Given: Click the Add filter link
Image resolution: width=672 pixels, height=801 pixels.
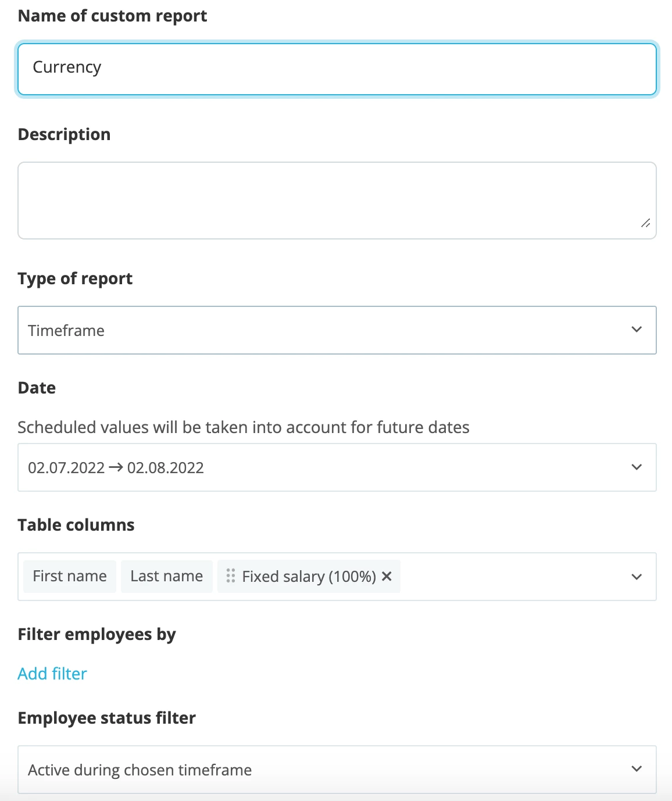Looking at the screenshot, I should (52, 674).
